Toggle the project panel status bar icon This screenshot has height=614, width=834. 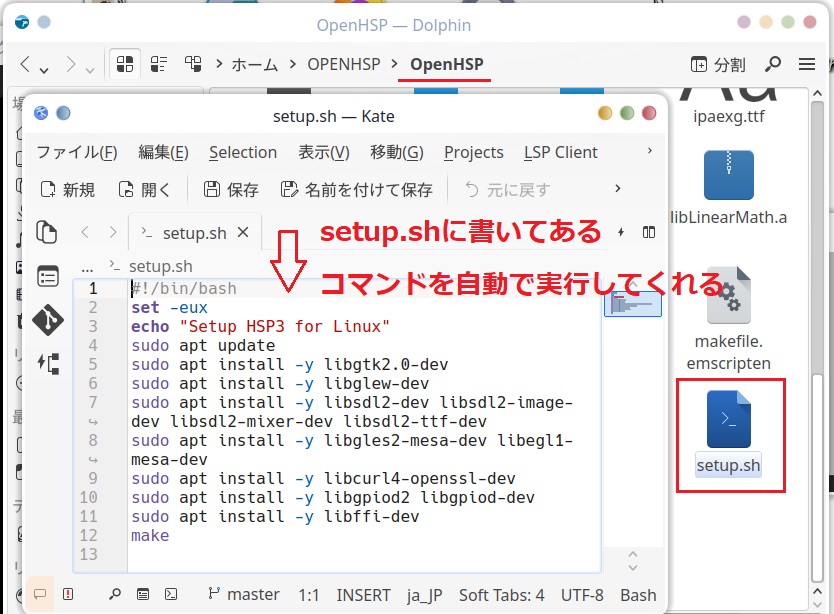click(143, 594)
